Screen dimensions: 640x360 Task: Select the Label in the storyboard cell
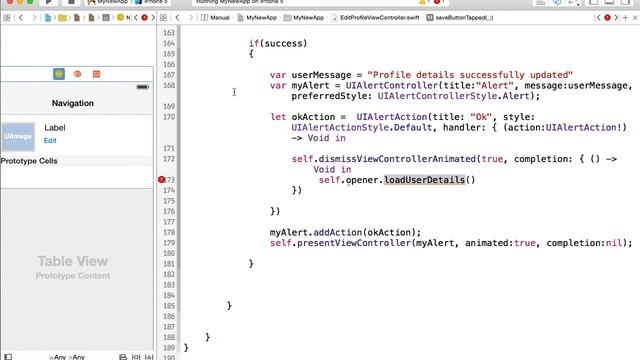click(55, 128)
